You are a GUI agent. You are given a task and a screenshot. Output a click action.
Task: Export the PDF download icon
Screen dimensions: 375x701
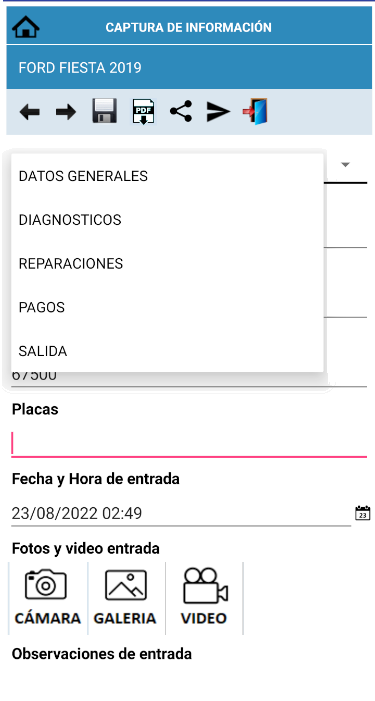(143, 111)
